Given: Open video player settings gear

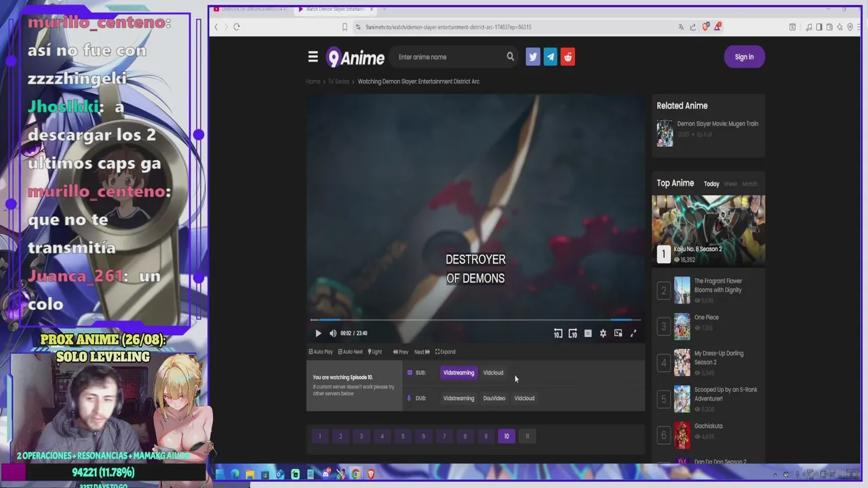Looking at the screenshot, I should pos(603,333).
